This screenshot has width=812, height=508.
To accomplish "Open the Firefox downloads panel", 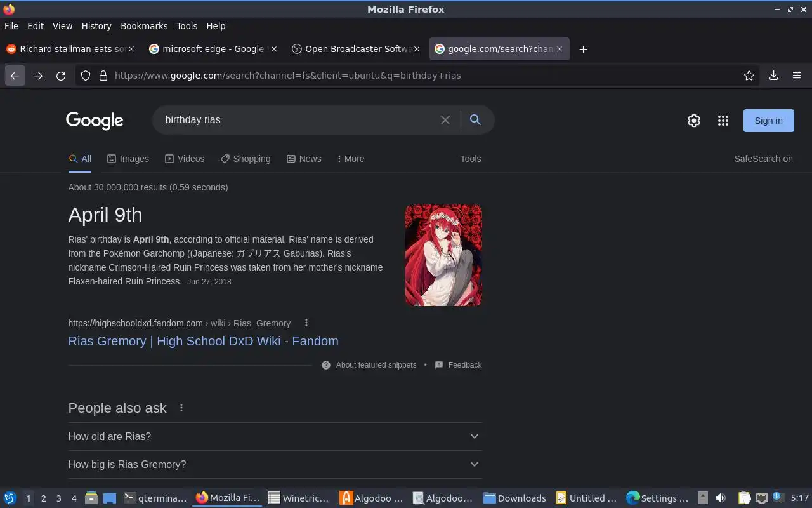I will point(773,76).
